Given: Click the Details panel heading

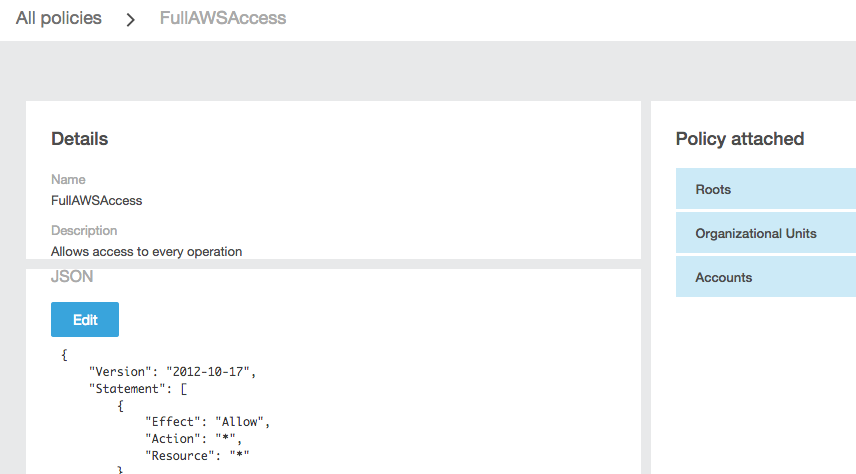Looking at the screenshot, I should click(79, 139).
